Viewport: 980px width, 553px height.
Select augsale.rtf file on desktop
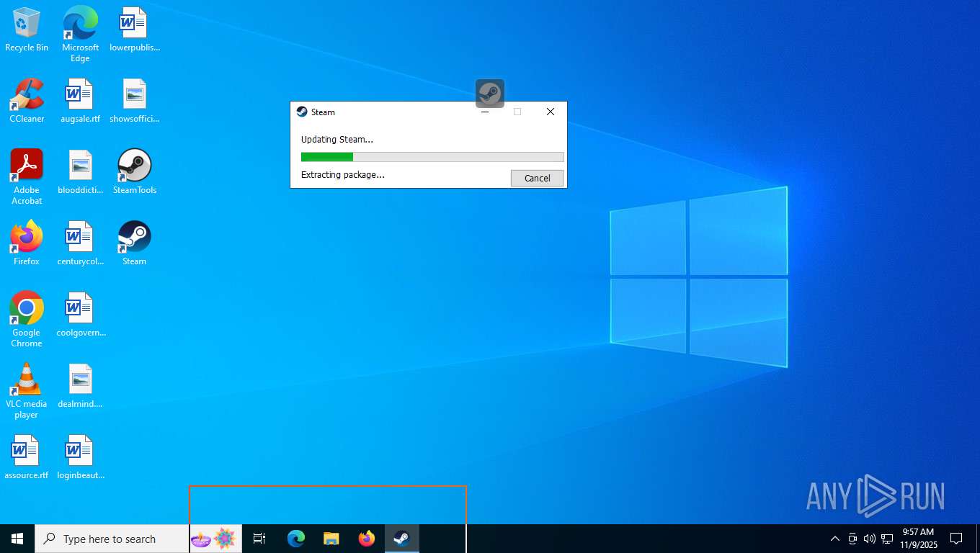point(80,101)
